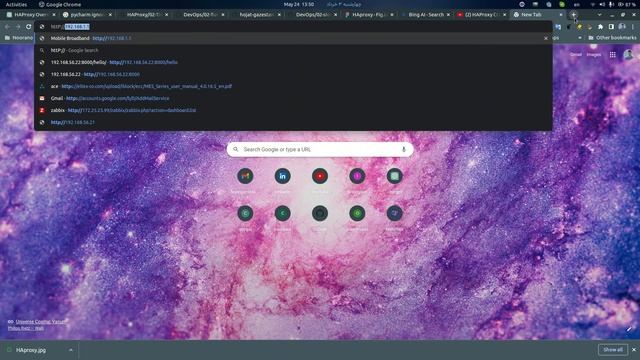
Task: Select the Mobile Broadband suggestion
Action: click(x=293, y=38)
